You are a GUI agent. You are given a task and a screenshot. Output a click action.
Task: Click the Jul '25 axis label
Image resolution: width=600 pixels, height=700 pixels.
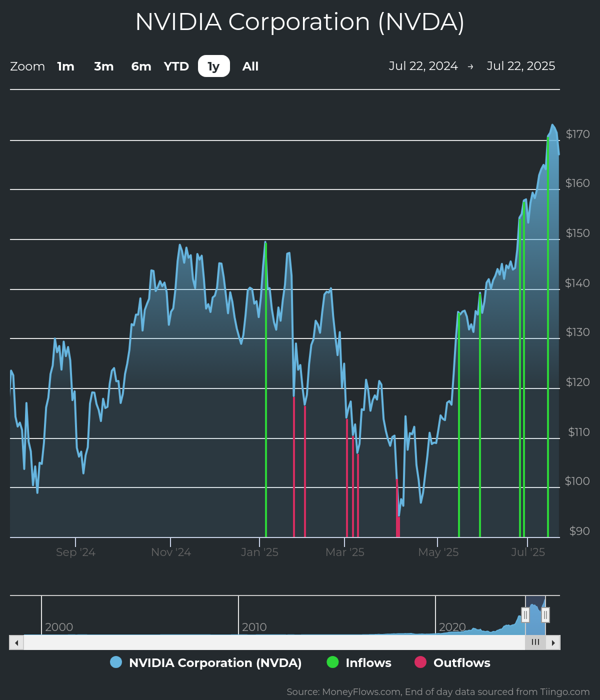click(x=528, y=552)
